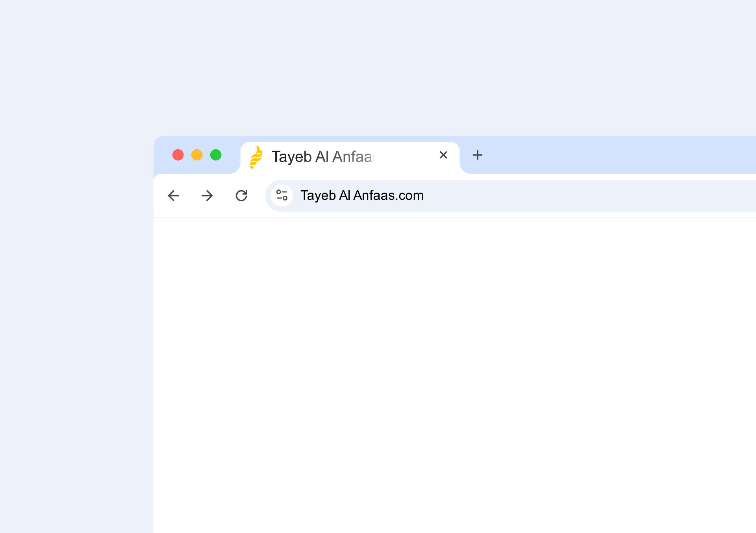Click empty address bar space after URL
The width and height of the screenshot is (756, 533).
click(x=591, y=195)
